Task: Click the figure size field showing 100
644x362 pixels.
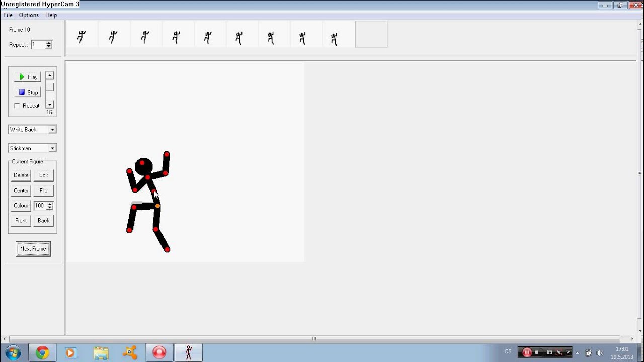Action: pyautogui.click(x=40, y=206)
